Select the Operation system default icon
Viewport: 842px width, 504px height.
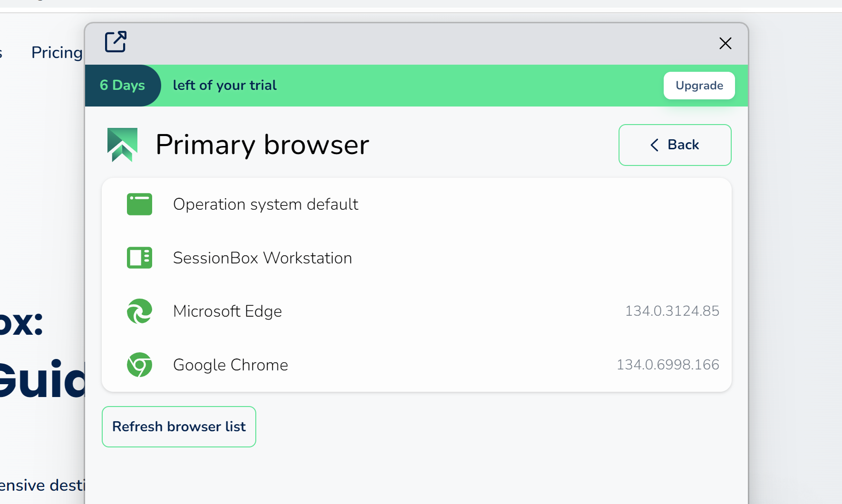pyautogui.click(x=139, y=204)
